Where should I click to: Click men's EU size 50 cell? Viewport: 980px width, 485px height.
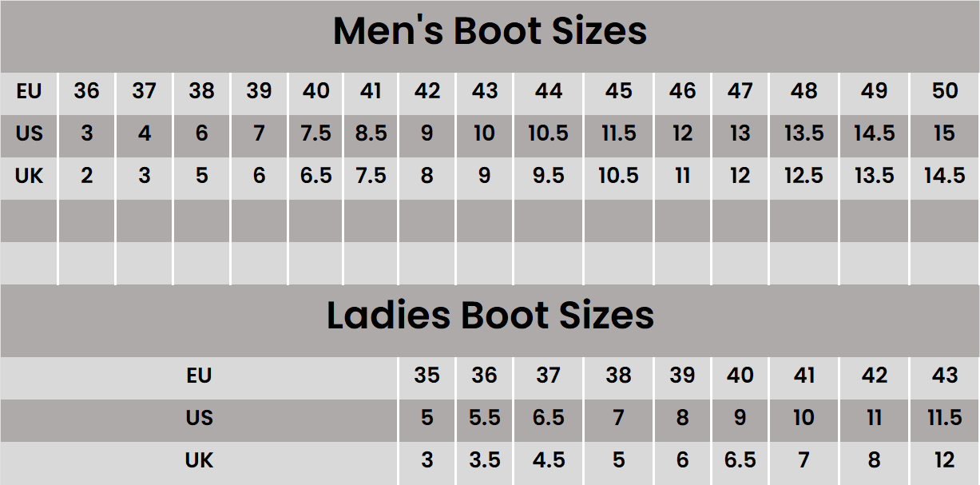[945, 91]
